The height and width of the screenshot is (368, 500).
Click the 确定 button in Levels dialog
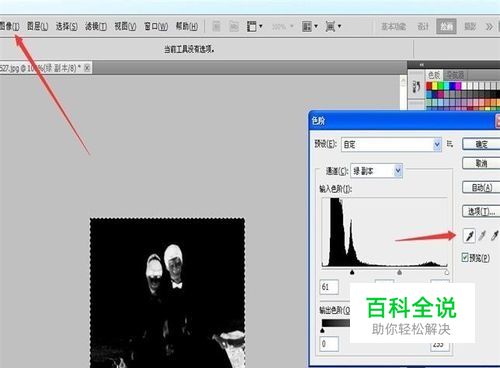pyautogui.click(x=481, y=144)
